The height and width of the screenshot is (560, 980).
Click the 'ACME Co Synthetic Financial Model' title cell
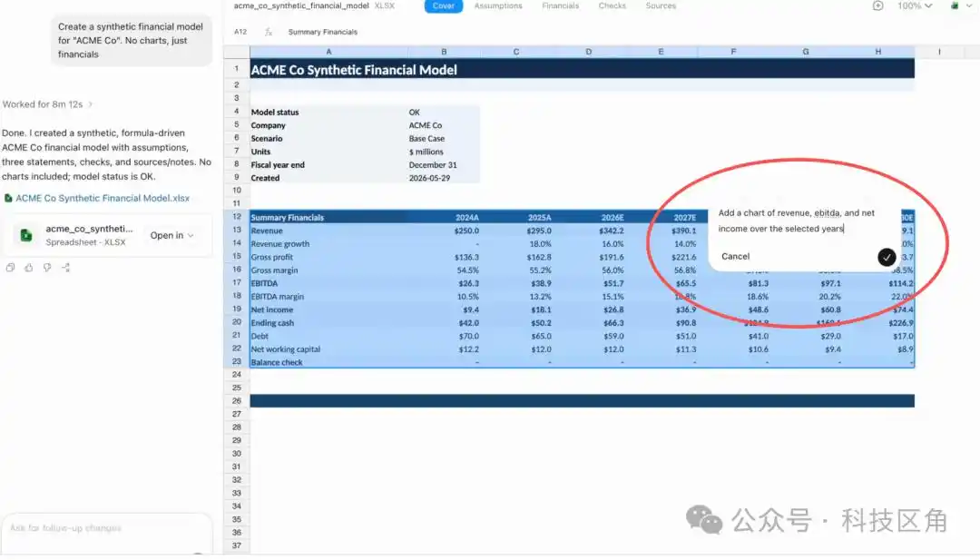[x=354, y=69]
